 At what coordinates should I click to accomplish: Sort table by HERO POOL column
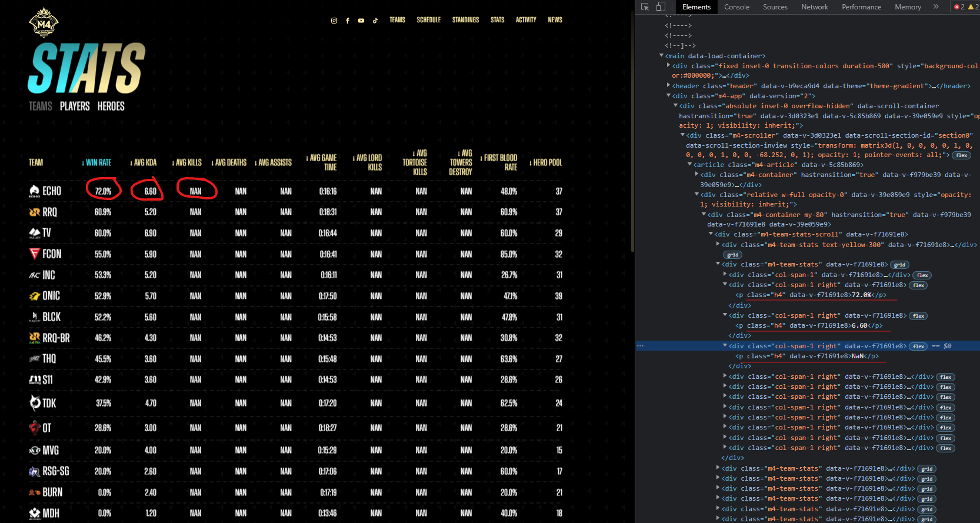click(x=546, y=163)
